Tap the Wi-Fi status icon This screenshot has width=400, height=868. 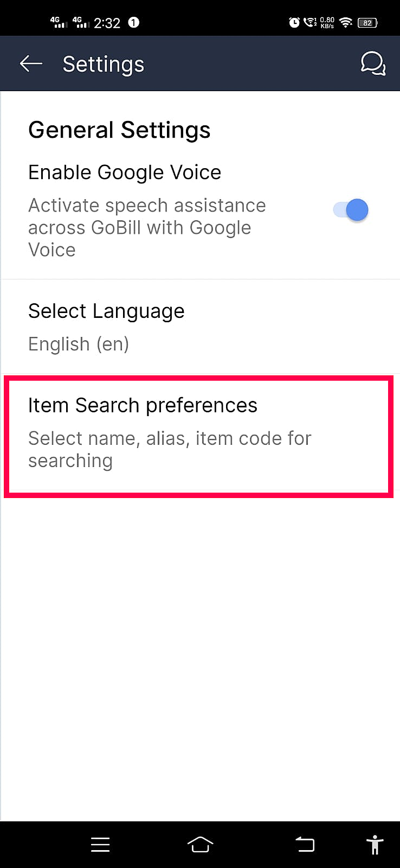[x=345, y=23]
